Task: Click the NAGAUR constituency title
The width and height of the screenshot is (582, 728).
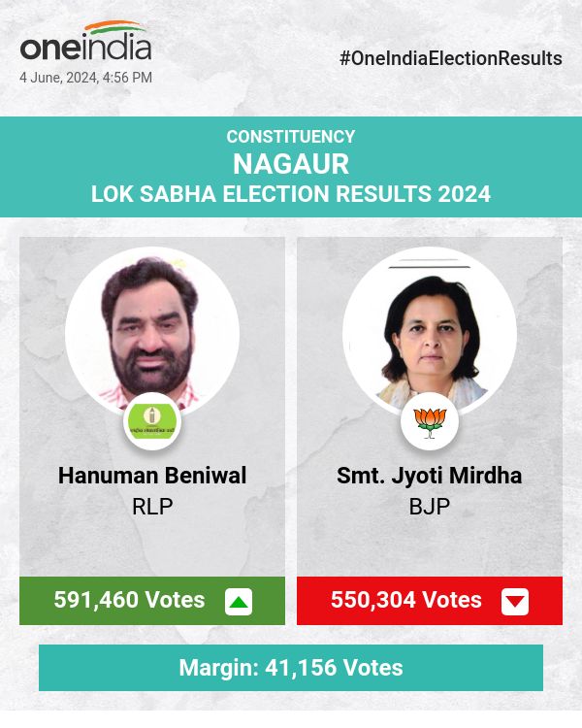Action: point(291,163)
